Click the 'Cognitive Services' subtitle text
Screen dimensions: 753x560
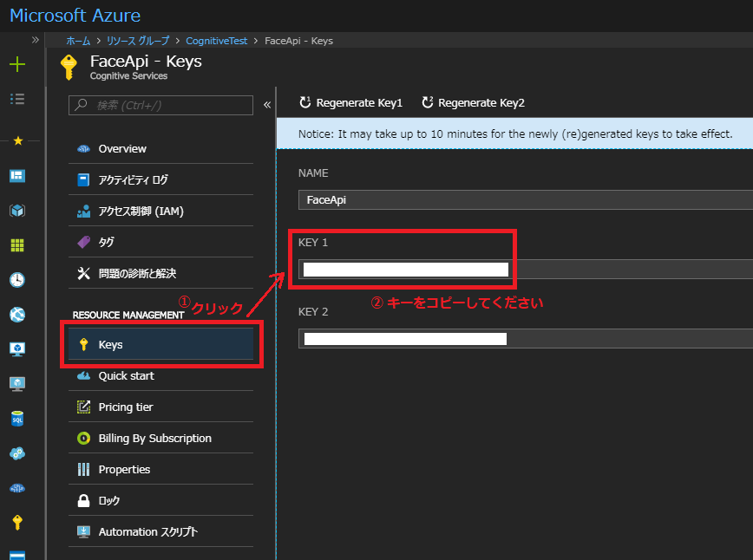point(128,75)
